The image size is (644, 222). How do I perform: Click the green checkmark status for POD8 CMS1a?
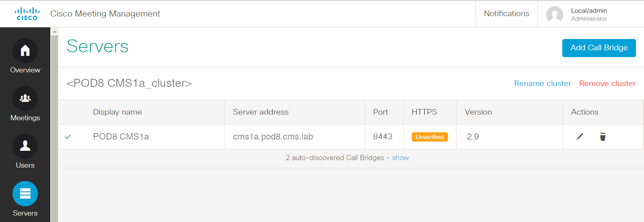tap(68, 137)
